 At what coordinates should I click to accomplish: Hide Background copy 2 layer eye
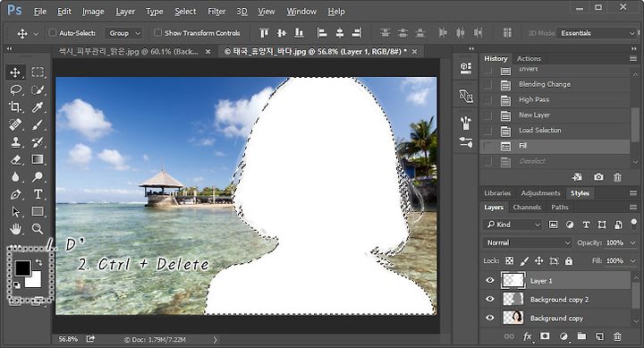tap(489, 299)
